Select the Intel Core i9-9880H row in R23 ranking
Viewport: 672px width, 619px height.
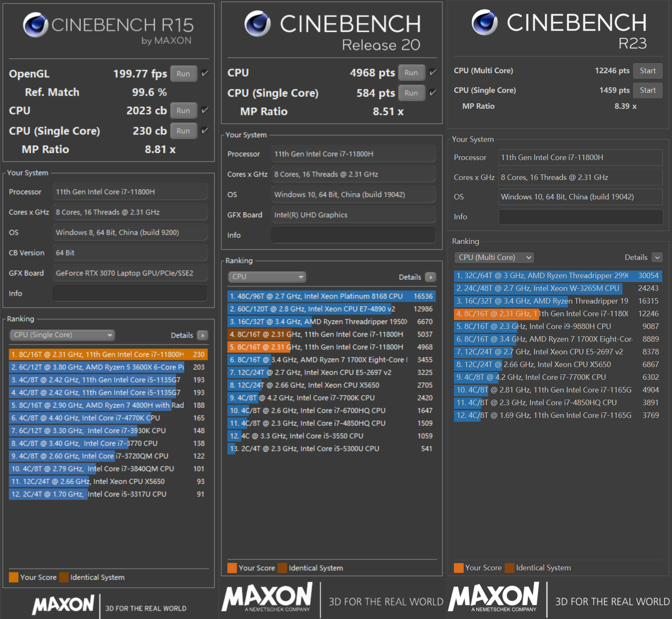(x=558, y=326)
